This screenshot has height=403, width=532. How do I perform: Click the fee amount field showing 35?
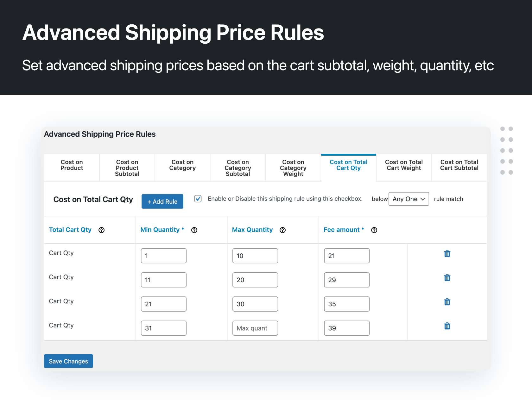pos(346,304)
